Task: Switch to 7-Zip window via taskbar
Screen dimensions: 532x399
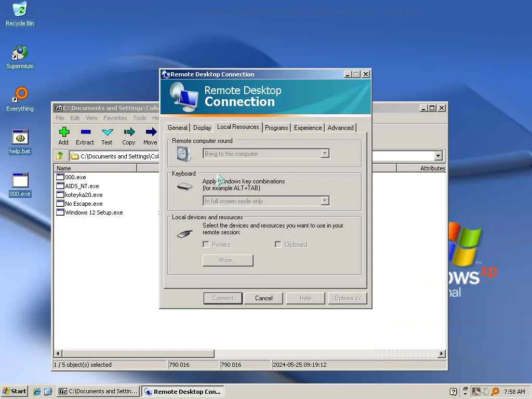Action: click(x=98, y=391)
